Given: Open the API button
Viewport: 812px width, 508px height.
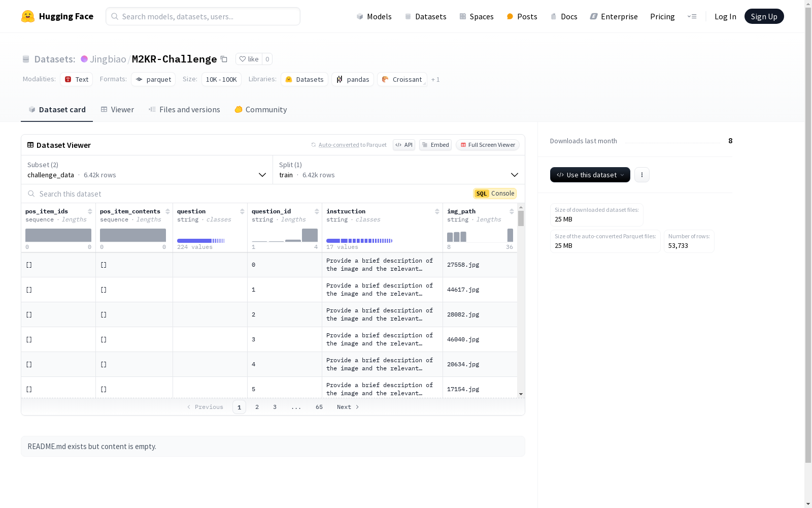Looking at the screenshot, I should coord(404,145).
